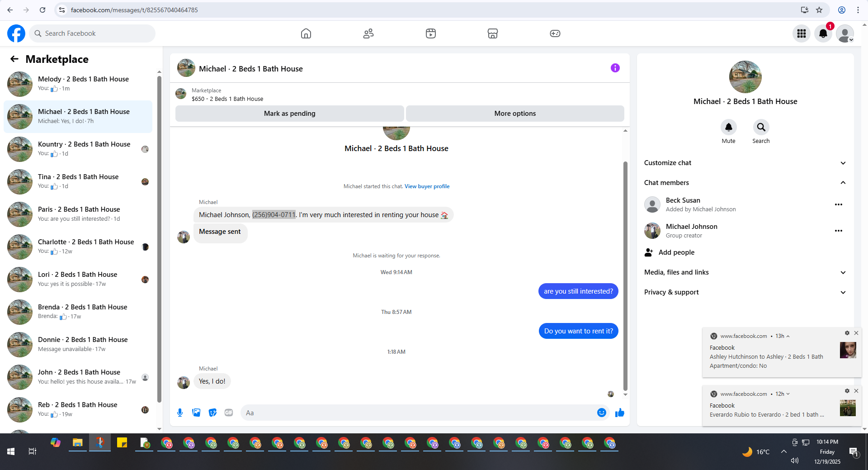Click More options button

pyautogui.click(x=515, y=114)
